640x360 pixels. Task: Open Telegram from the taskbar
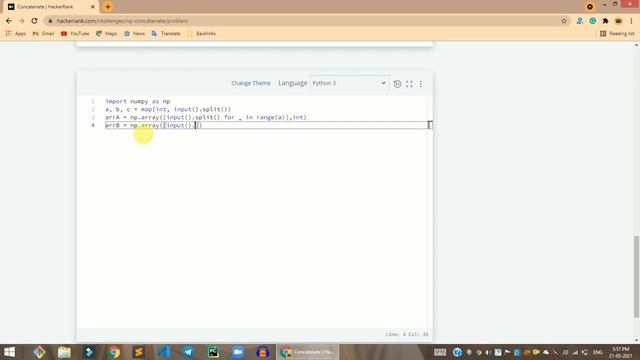188,352
